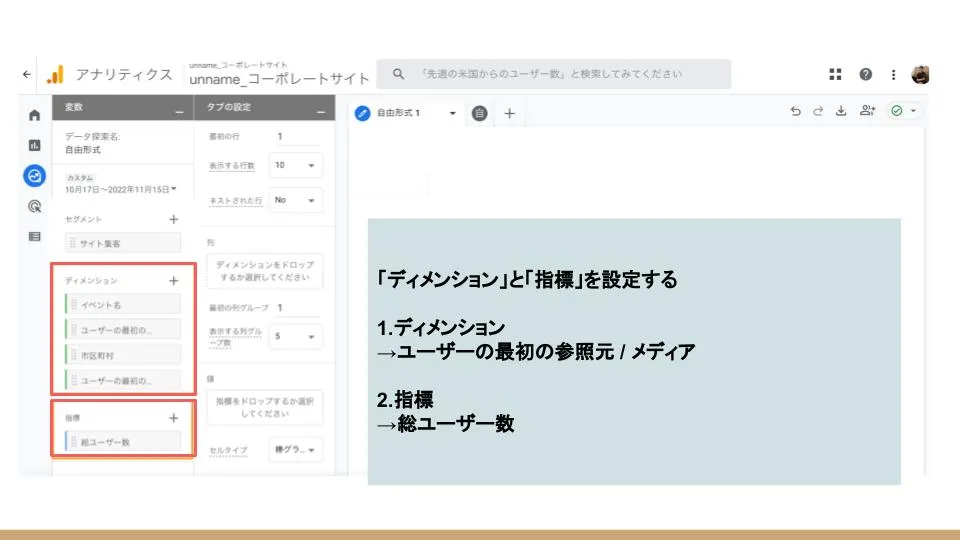
Task: Click the アナリティクス title text
Action: pyautogui.click(x=124, y=75)
